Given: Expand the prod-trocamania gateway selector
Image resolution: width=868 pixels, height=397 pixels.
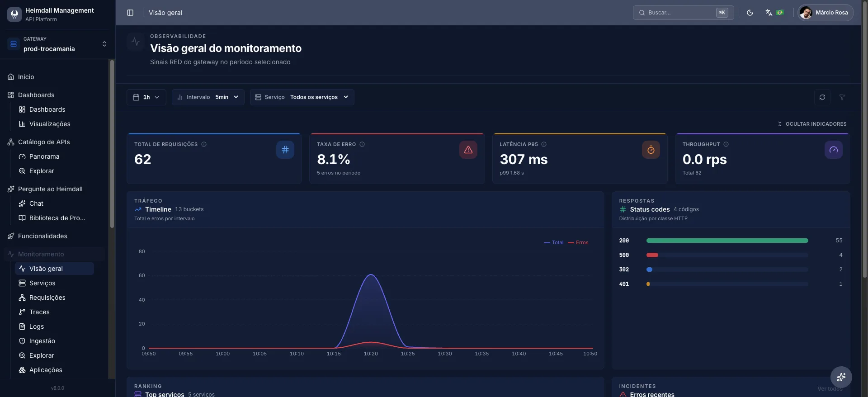Looking at the screenshot, I should coord(58,44).
